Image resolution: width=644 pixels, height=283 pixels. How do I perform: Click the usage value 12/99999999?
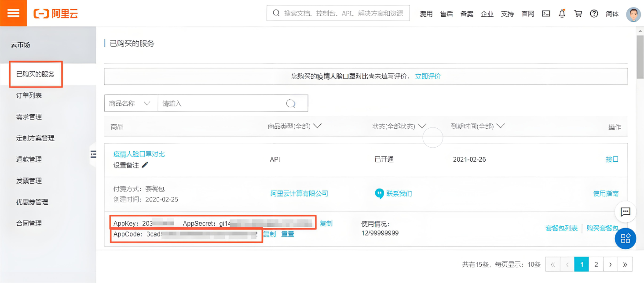380,233
